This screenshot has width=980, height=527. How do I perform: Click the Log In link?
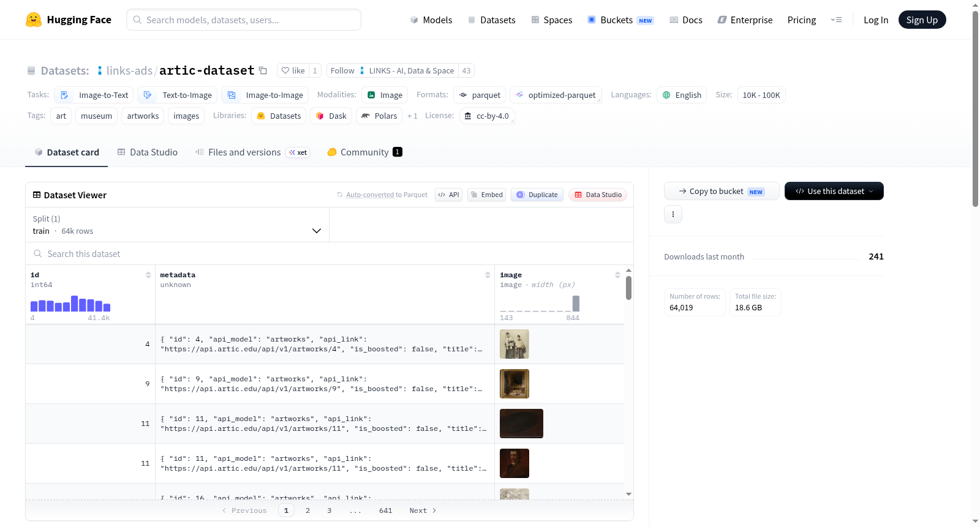click(x=876, y=20)
